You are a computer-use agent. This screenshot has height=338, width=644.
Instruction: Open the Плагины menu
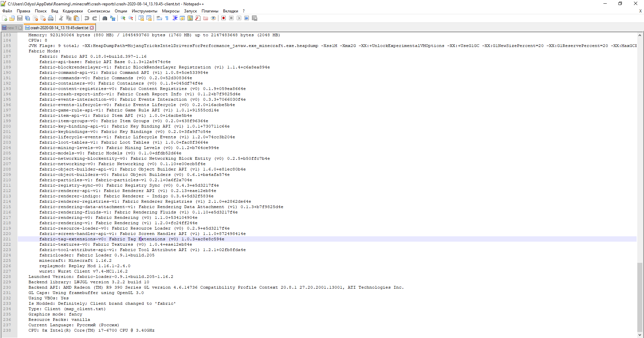tap(210, 11)
